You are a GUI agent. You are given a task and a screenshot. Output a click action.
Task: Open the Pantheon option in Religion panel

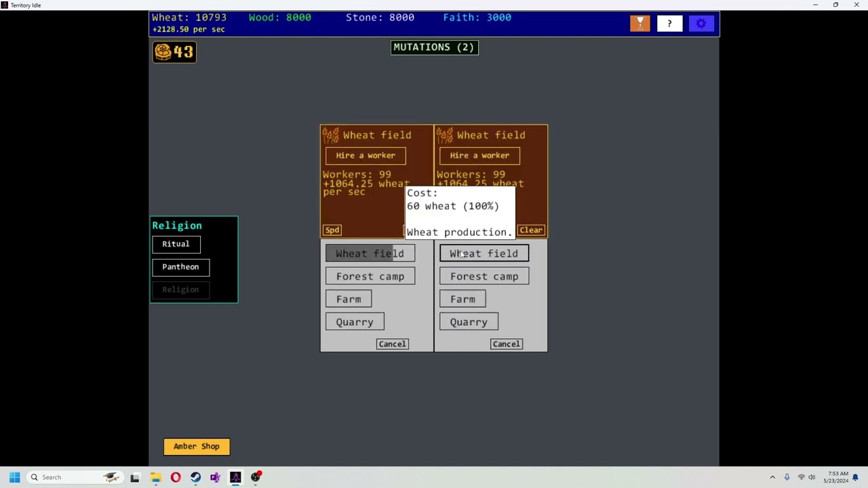pyautogui.click(x=180, y=267)
